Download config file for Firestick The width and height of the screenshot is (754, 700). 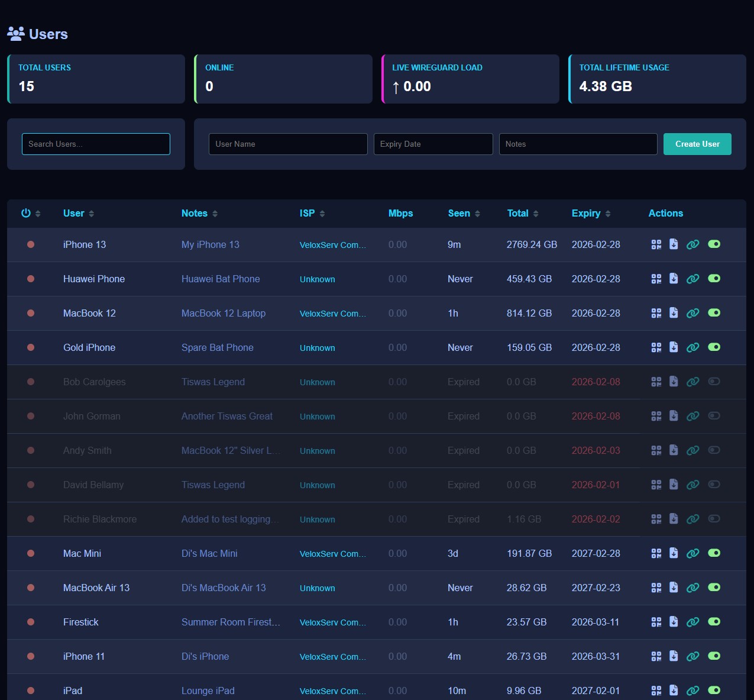[674, 622]
